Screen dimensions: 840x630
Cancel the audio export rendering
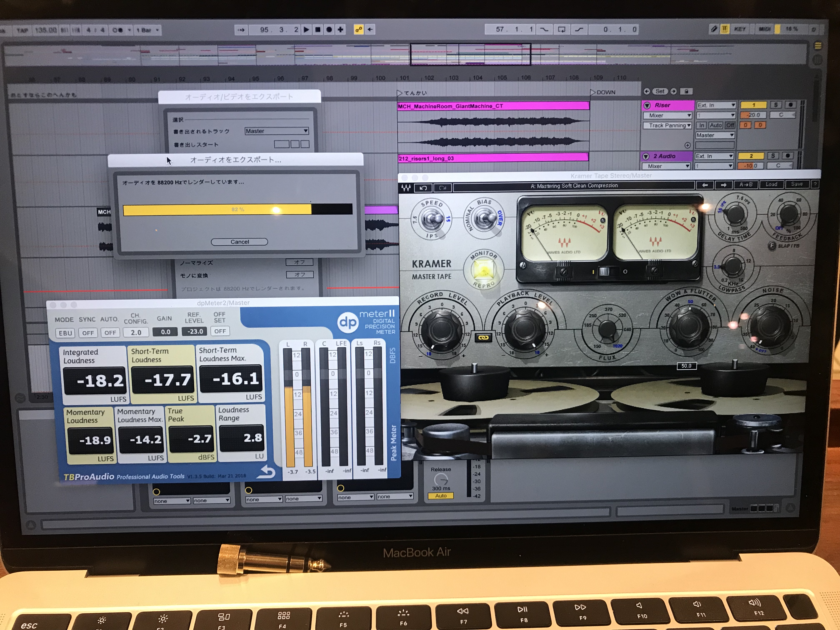pyautogui.click(x=240, y=242)
